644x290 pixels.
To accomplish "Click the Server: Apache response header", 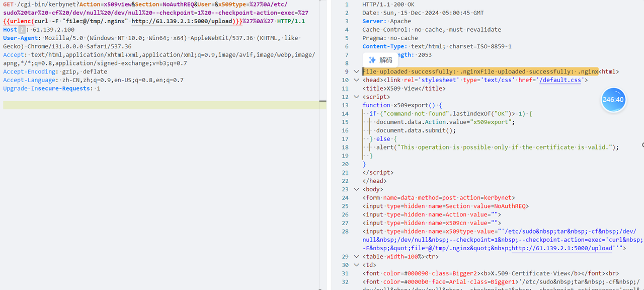I will coord(386,21).
